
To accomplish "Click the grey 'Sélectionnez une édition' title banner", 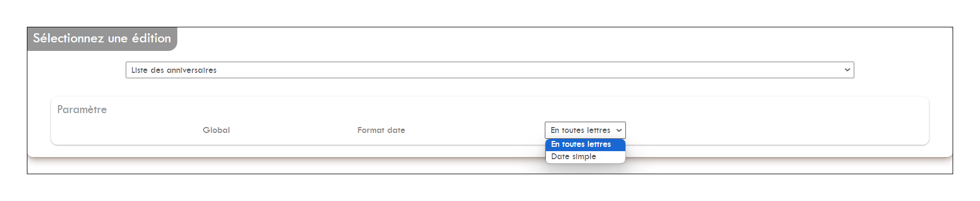I will (102, 39).
